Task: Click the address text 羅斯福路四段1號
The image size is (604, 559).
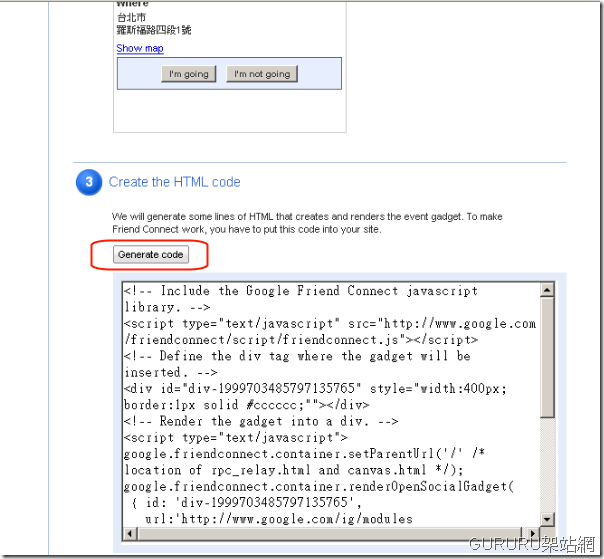Action: coord(154,30)
